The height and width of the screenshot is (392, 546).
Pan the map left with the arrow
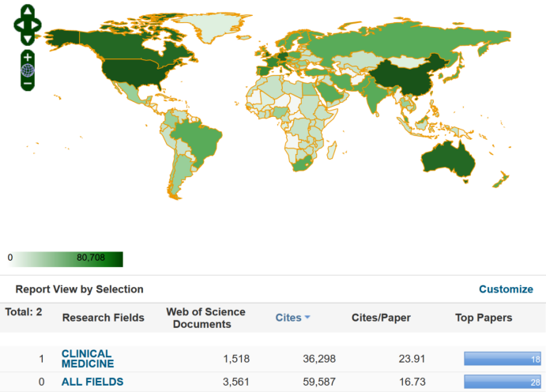pos(19,24)
